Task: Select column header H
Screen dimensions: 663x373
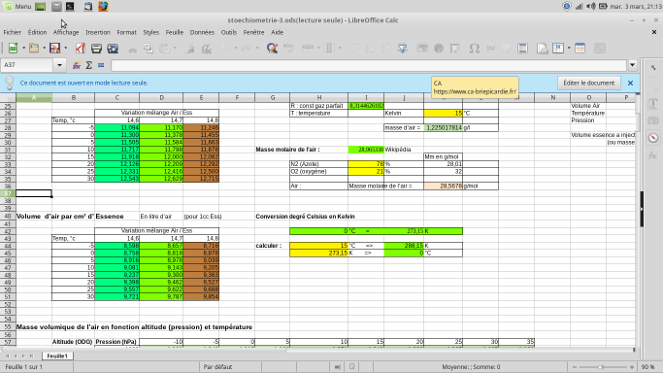Action: tap(319, 98)
